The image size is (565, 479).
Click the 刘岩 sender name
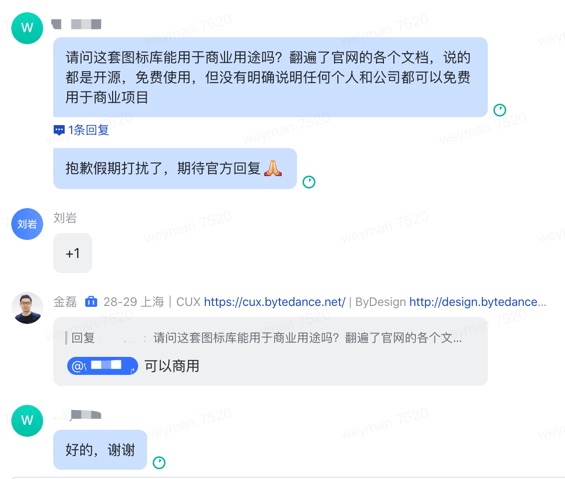click(65, 218)
